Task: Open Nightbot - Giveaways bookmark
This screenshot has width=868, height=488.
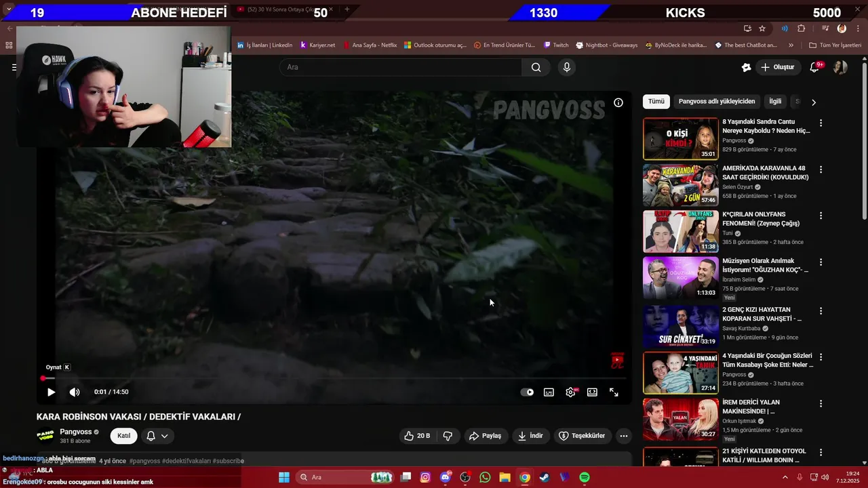Action: coord(607,45)
